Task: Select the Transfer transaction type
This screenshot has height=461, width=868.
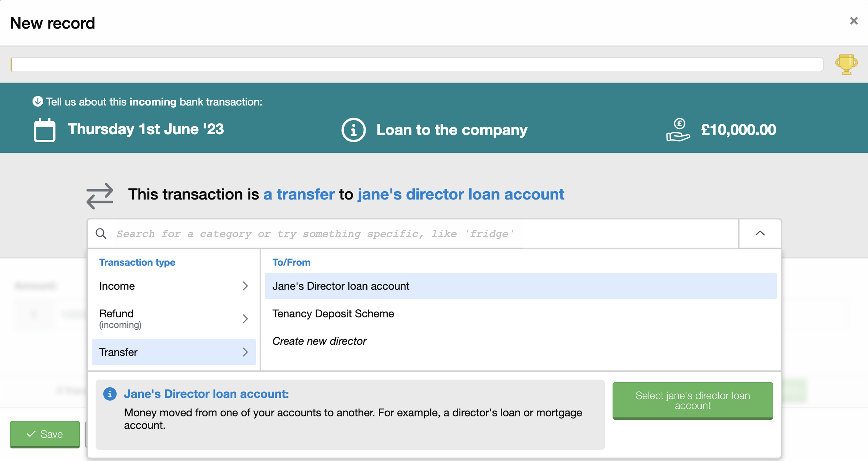Action: (x=174, y=352)
